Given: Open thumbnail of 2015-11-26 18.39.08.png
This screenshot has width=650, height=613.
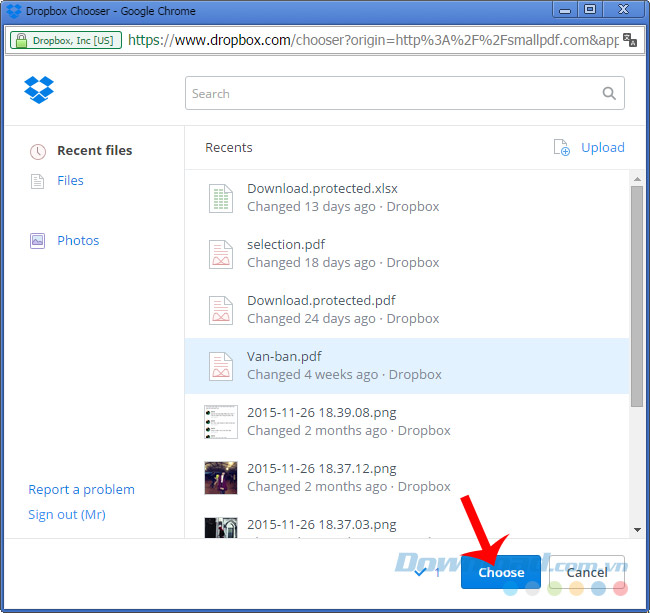Looking at the screenshot, I should [221, 422].
